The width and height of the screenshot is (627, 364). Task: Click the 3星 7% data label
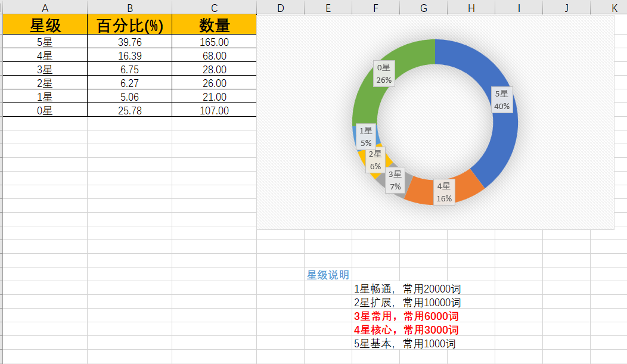pyautogui.click(x=395, y=180)
